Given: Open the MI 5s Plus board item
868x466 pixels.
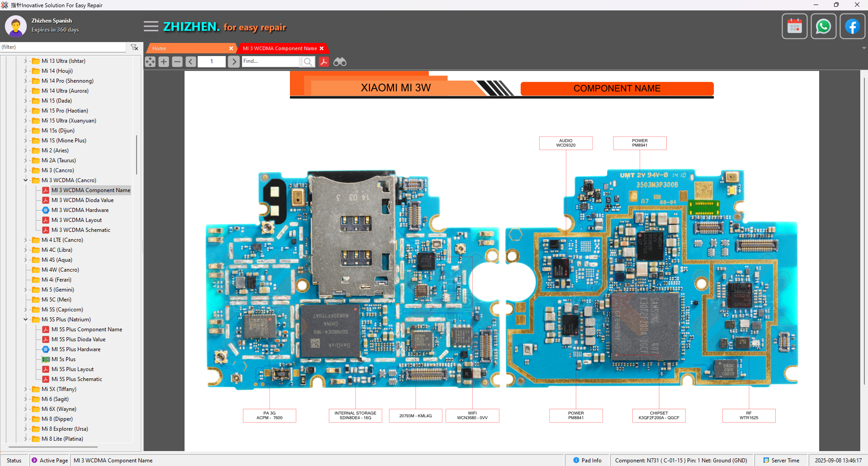Looking at the screenshot, I should point(63,359).
